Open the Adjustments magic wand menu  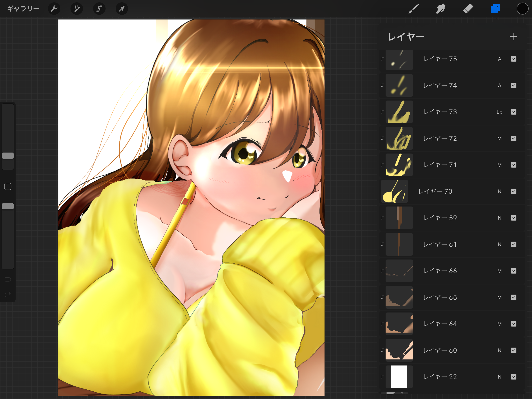[x=77, y=9]
